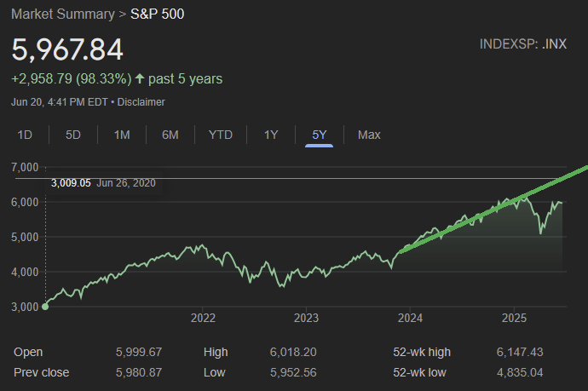The image size is (588, 391).
Task: Click the 2023 x-axis label
Action: pyautogui.click(x=306, y=318)
